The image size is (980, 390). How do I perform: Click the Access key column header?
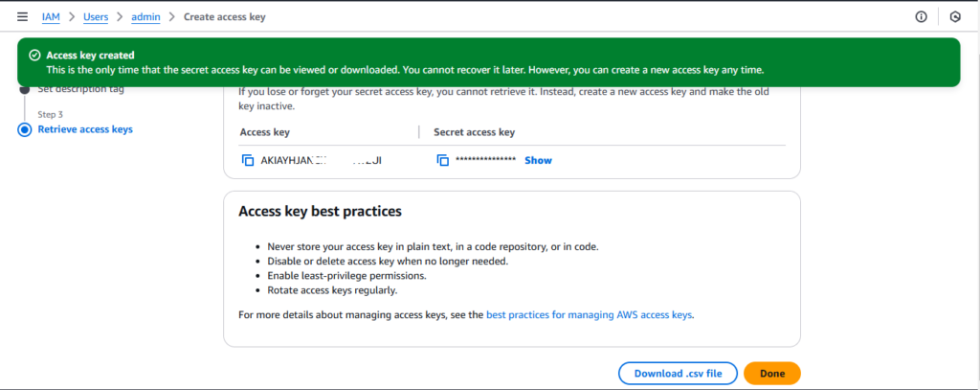(x=264, y=132)
